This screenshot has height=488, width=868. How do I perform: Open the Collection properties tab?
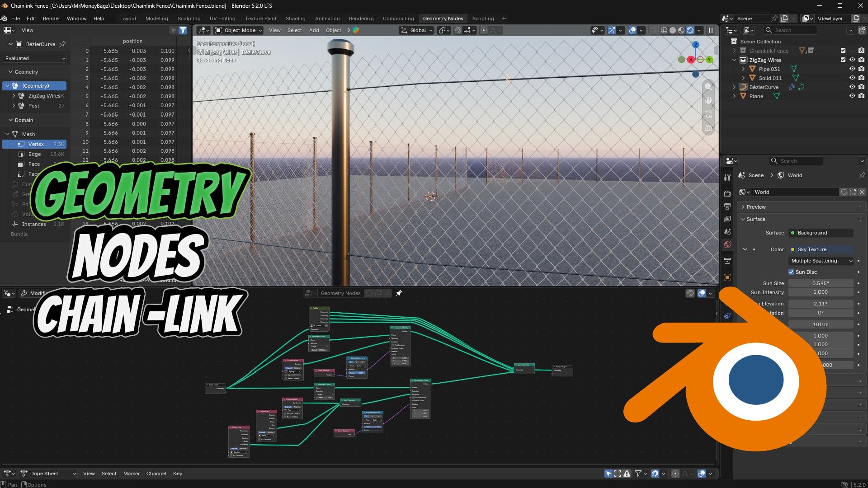(x=727, y=261)
